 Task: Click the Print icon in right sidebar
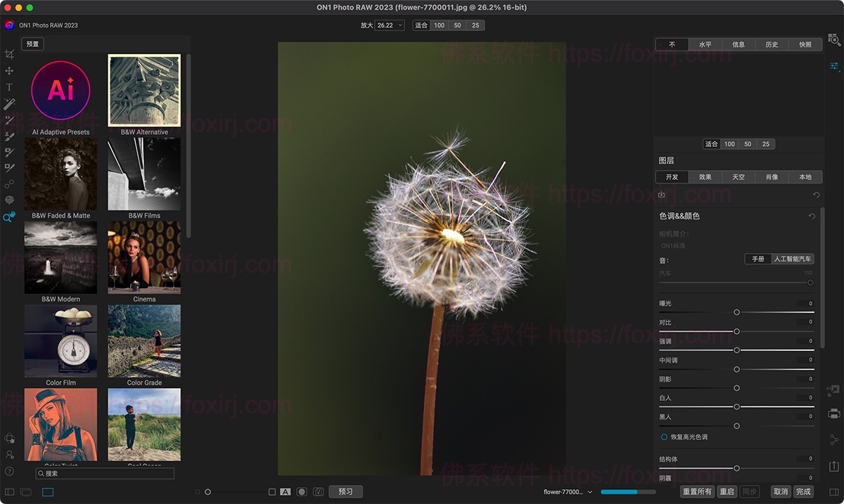click(x=834, y=413)
